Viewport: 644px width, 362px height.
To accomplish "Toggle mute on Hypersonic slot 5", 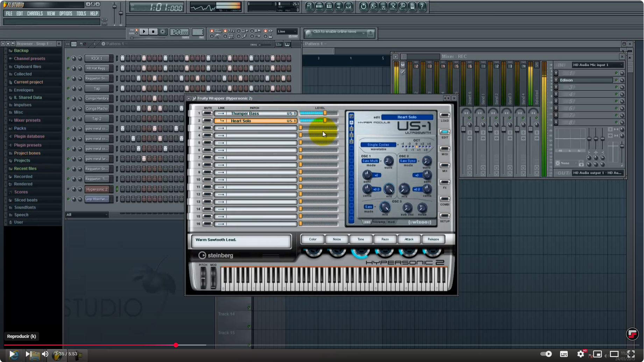I will [x=207, y=143].
